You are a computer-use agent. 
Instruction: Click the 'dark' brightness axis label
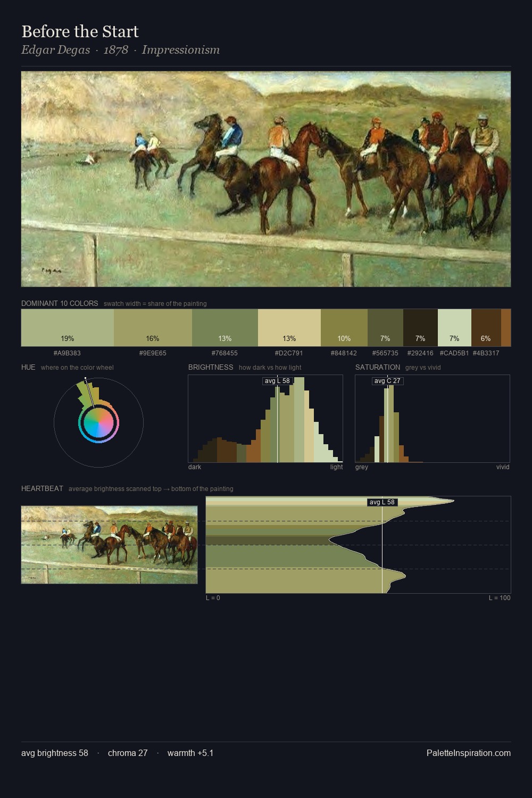[195, 467]
